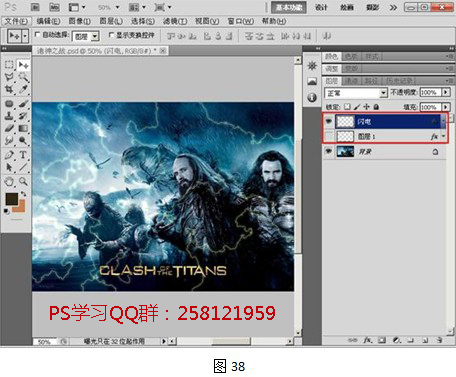Select the Path Selection tool
This screenshot has width=456, height=377.
click(9, 167)
